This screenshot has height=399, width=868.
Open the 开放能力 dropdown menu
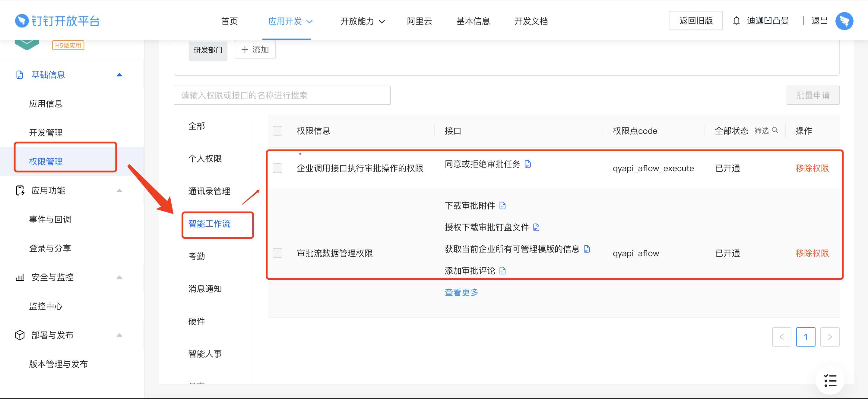coord(362,21)
